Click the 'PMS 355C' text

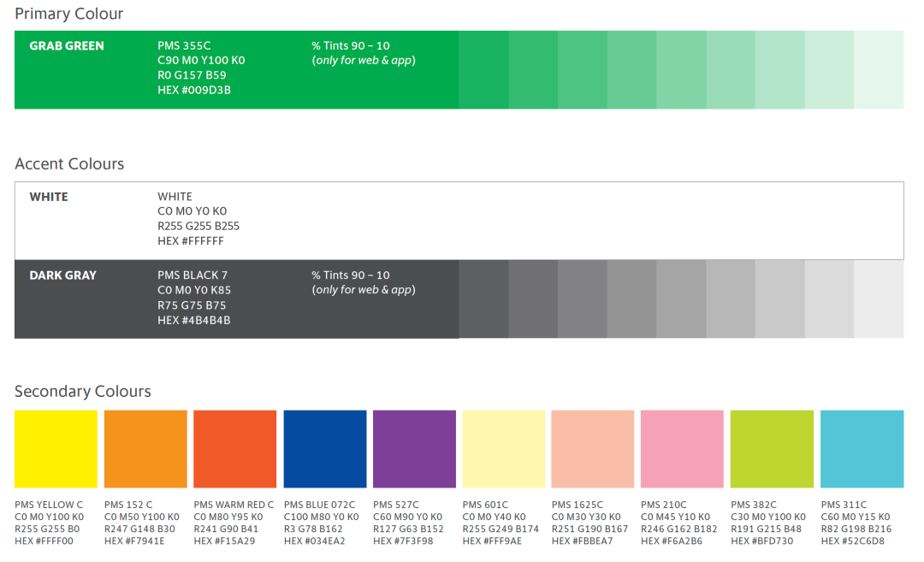(184, 45)
